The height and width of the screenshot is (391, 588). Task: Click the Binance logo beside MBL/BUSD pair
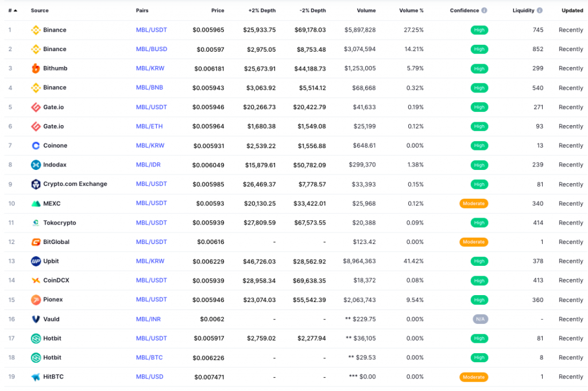click(x=36, y=49)
